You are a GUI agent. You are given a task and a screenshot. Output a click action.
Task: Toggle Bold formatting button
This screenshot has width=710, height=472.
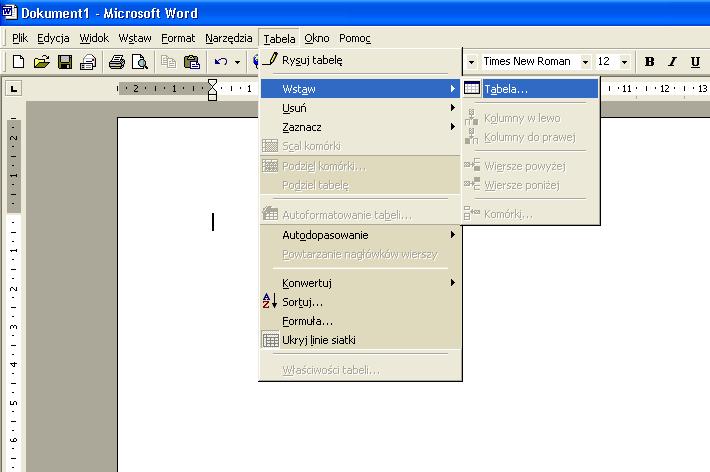tap(649, 62)
